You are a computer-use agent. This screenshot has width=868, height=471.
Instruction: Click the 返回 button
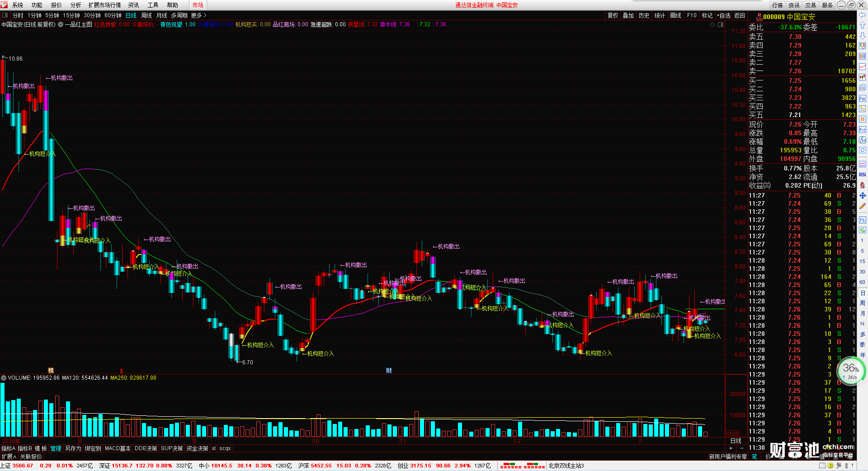[740, 15]
